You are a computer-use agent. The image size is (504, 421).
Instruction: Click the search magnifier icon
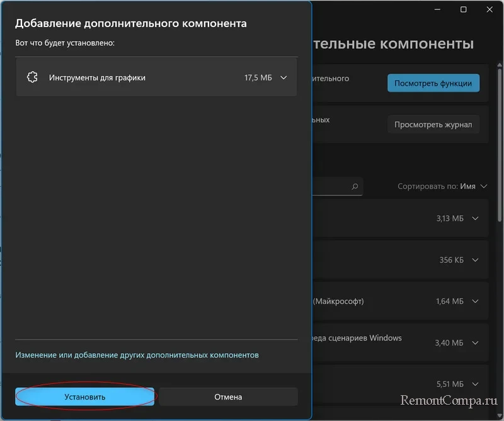pyautogui.click(x=353, y=186)
